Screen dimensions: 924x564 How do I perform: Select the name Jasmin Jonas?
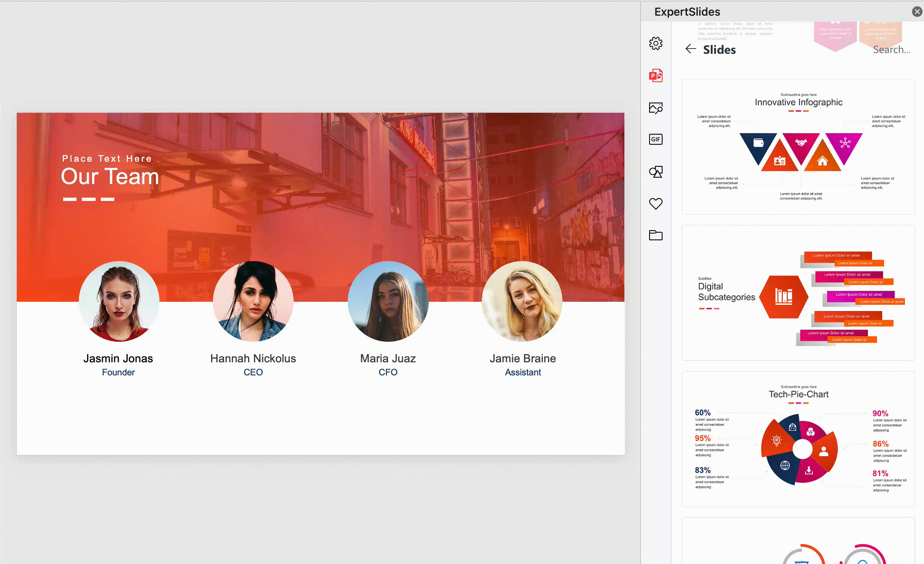tap(118, 359)
